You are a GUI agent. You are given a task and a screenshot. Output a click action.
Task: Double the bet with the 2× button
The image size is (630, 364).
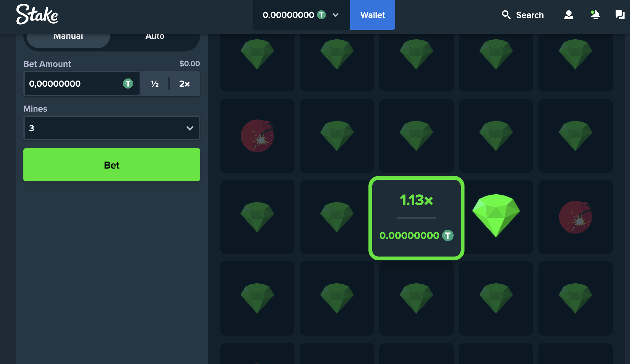click(x=184, y=83)
